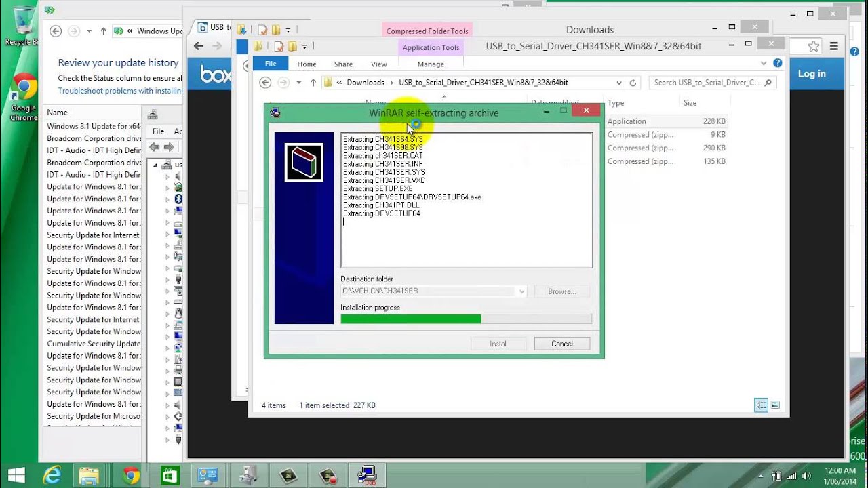Viewport: 868px width, 488px height.
Task: Open the View ribbon tab in Explorer
Action: click(x=379, y=64)
